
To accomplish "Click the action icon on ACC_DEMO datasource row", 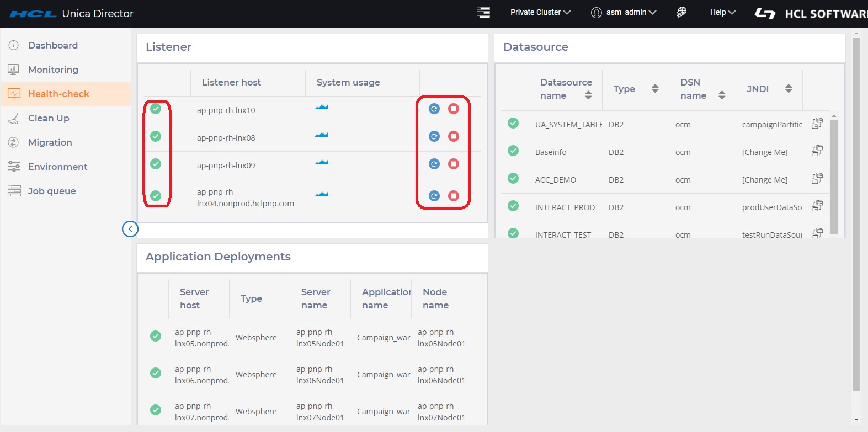I will tap(817, 179).
